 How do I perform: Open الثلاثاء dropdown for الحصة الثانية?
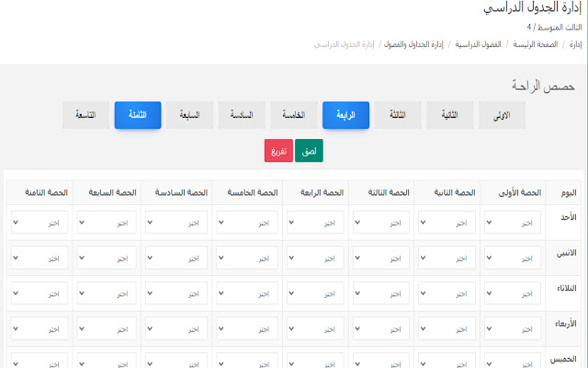447,293
